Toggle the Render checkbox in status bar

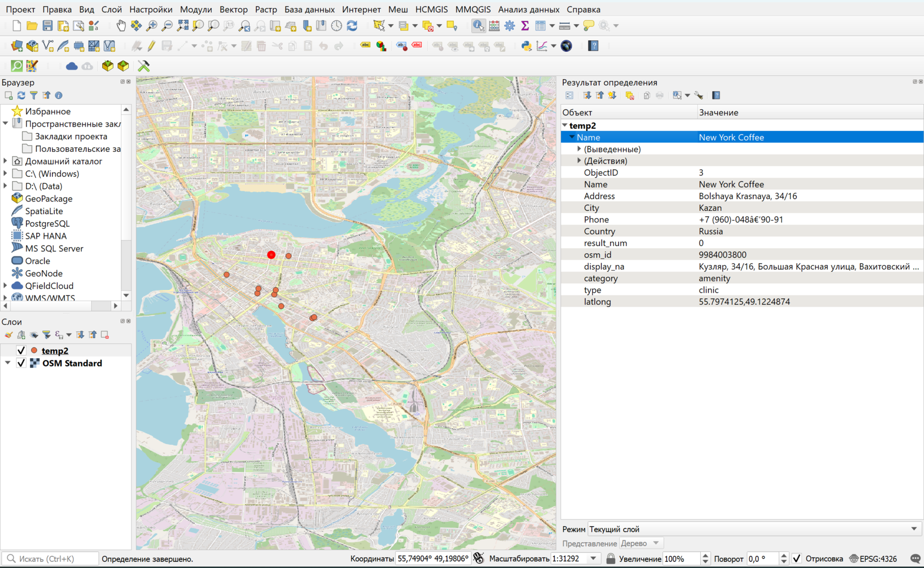click(796, 559)
